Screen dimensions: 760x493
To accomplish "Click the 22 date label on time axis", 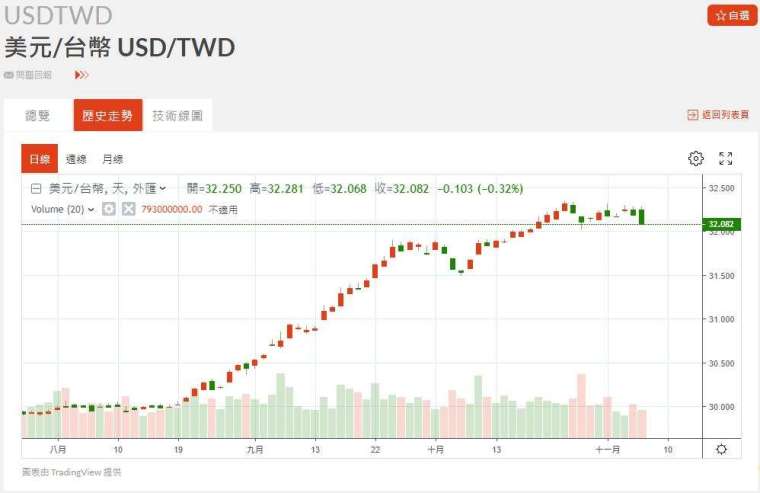I will 375,449.
